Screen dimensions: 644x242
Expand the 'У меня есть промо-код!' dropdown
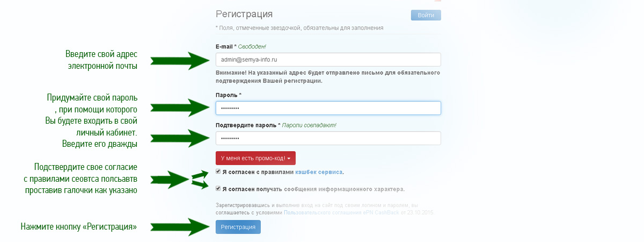coord(255,158)
